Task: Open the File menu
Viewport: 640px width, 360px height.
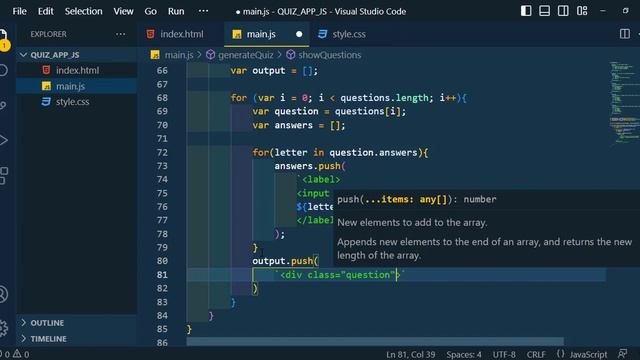Action: point(20,11)
